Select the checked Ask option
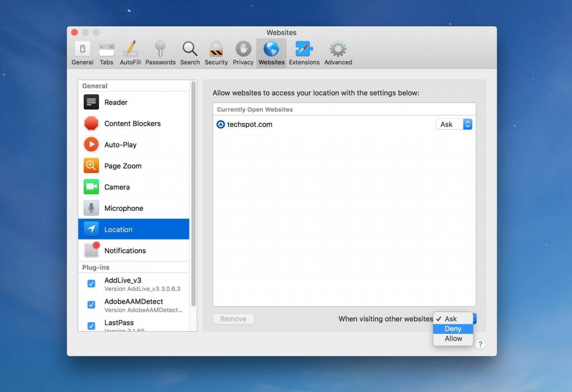 point(451,319)
